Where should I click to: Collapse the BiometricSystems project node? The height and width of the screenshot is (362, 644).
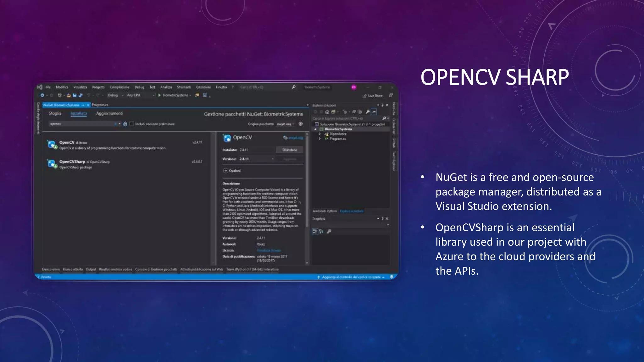(x=315, y=129)
